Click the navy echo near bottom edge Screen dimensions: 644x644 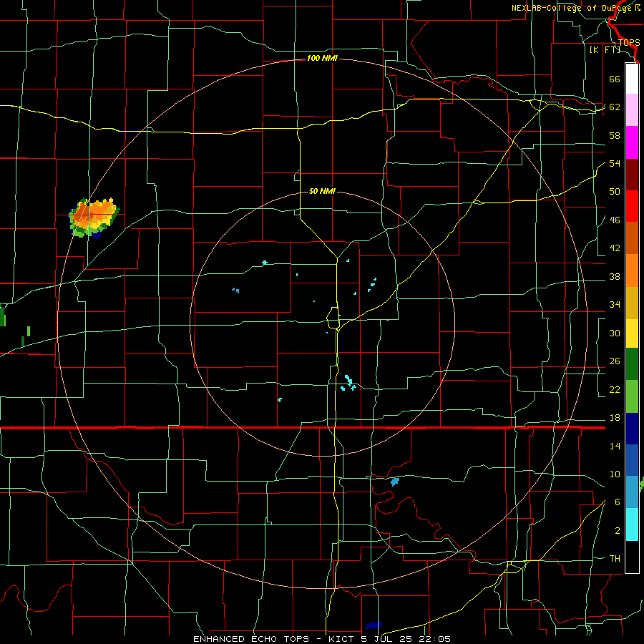tap(374, 625)
